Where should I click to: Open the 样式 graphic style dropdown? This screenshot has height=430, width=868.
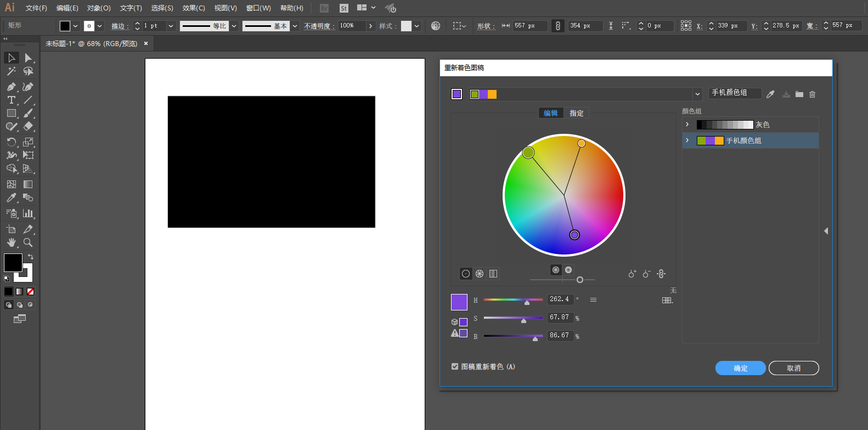point(417,26)
